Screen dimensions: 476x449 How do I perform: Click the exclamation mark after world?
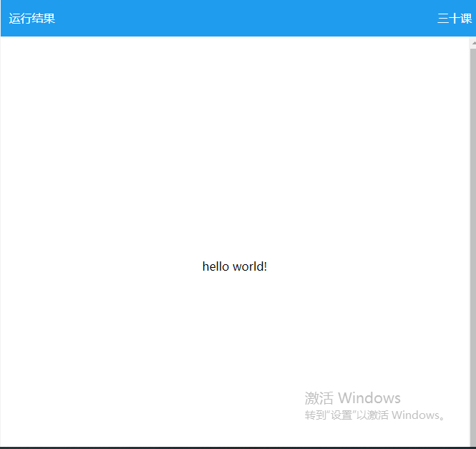[x=266, y=266]
